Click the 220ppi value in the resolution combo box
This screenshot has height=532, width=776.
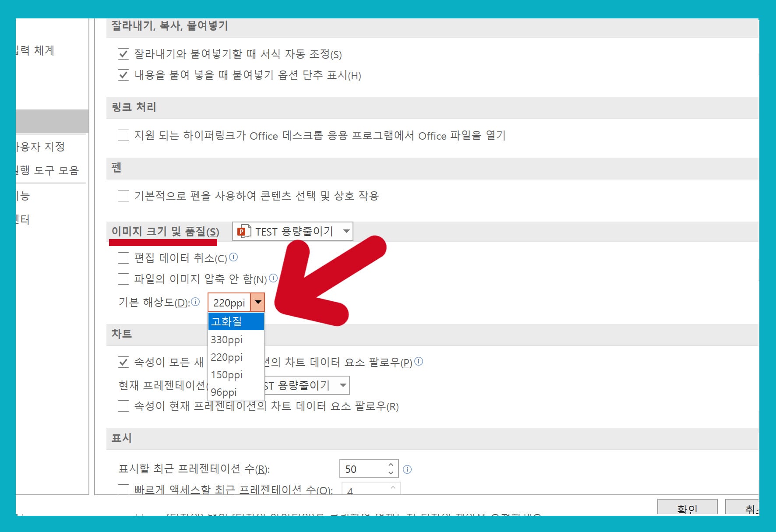tap(229, 303)
